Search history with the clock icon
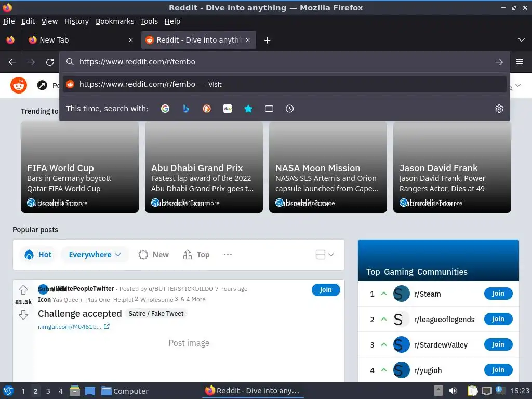 click(290, 109)
